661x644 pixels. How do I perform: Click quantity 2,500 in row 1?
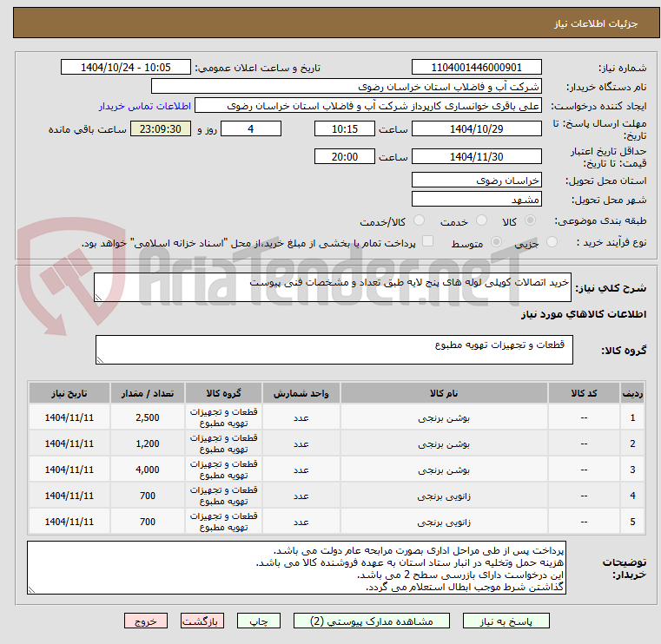tap(148, 417)
